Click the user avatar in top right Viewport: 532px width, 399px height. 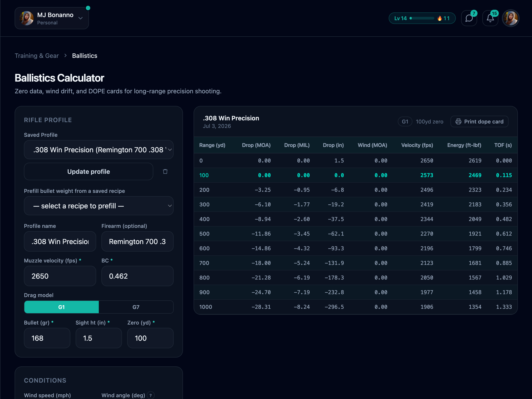click(x=511, y=18)
